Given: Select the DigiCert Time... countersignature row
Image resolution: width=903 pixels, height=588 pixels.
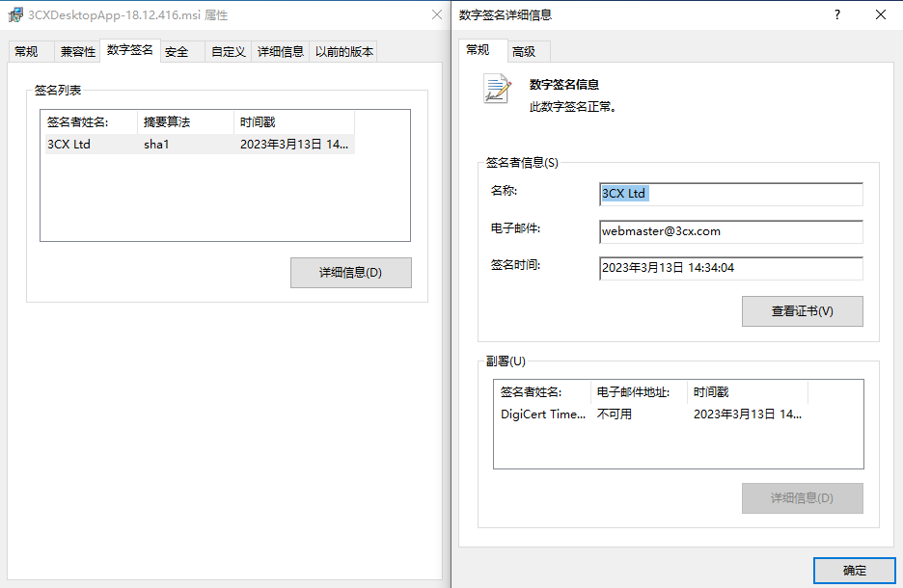Looking at the screenshot, I should click(651, 414).
